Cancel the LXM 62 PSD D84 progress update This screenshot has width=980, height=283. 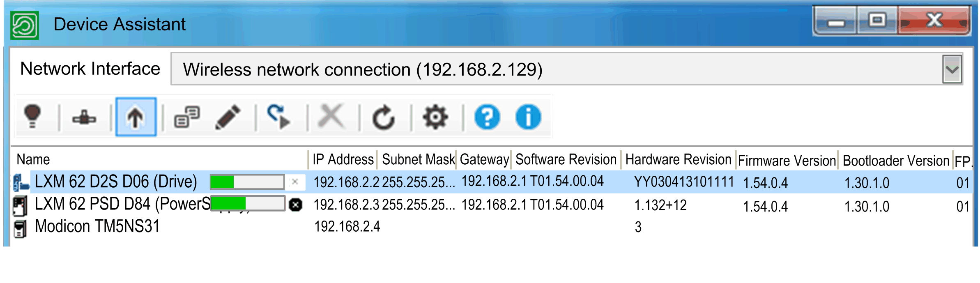coord(295,205)
